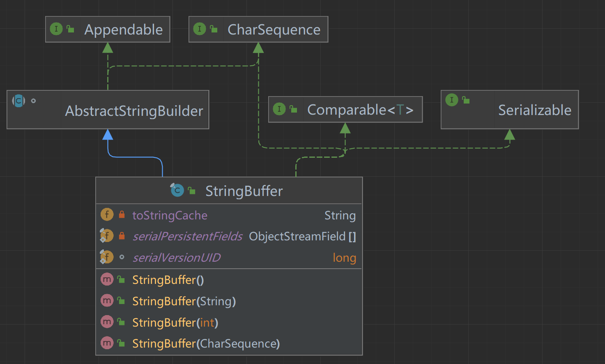This screenshot has width=605, height=364.
Task: Click the private lock icon on serialPersistentFields
Action: pos(122,235)
